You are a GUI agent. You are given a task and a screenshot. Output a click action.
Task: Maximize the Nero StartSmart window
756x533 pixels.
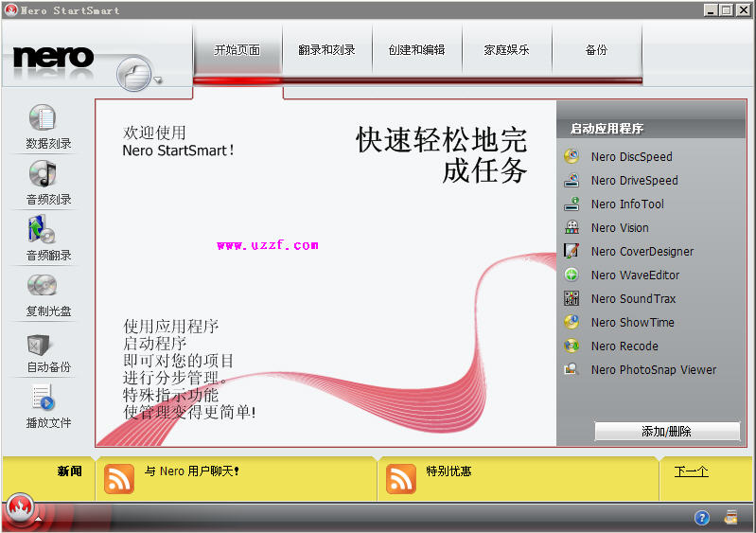click(727, 9)
